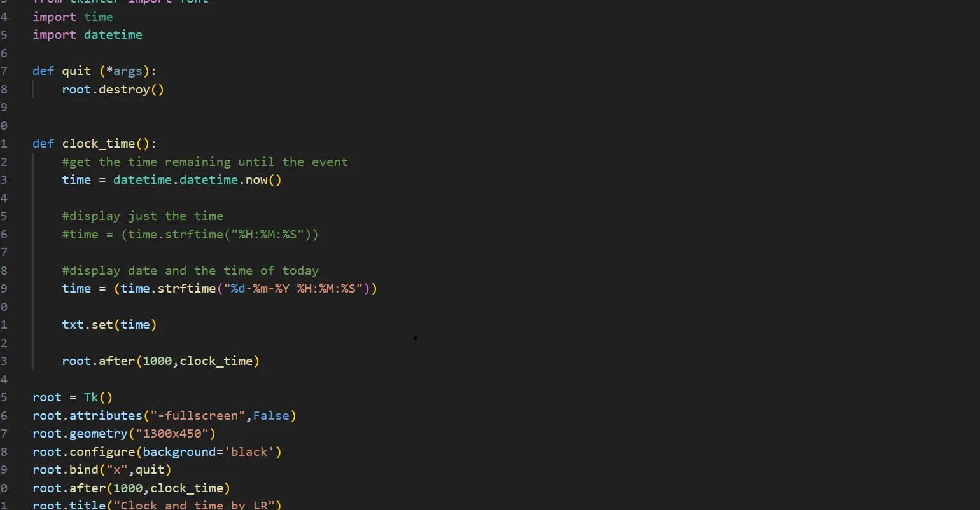Click the indented root.after(1000,clock_time) inside clock_time
The image size is (980, 510).
[x=160, y=361]
